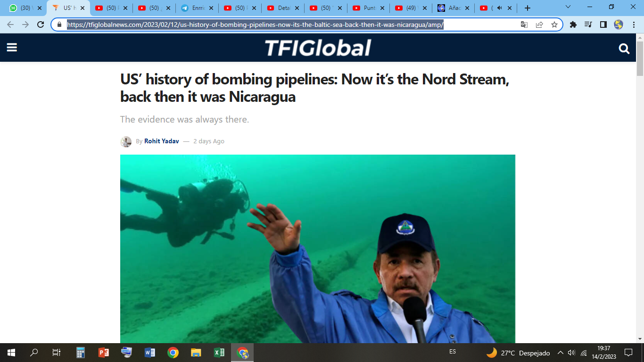Open the weather widget showing 27°C Despejado

coord(518,353)
